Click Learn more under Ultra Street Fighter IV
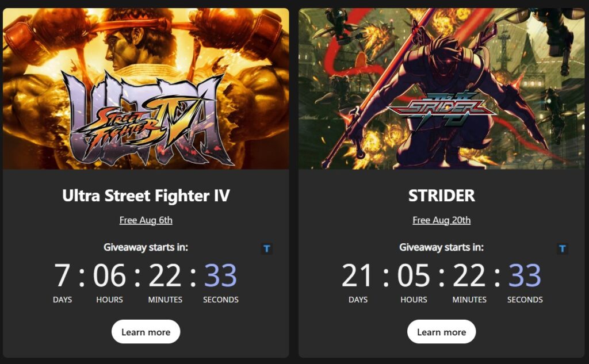Viewport: 589px width, 364px height. 146,332
